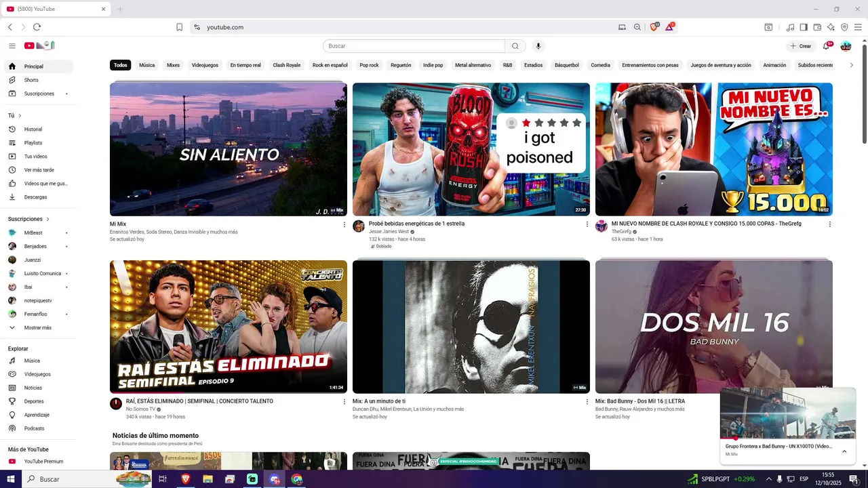Image resolution: width=868 pixels, height=488 pixels.
Task: Open Aprendizaje in Explorar section
Action: pos(39,415)
